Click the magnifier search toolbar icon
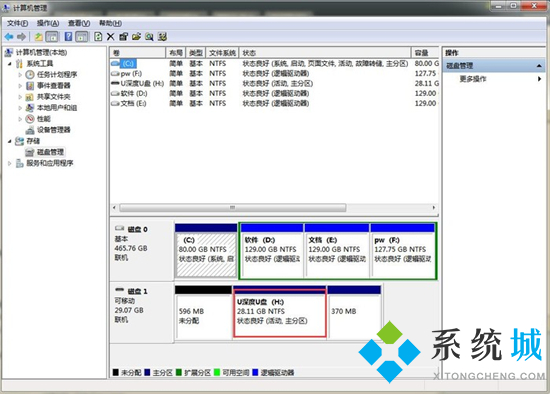This screenshot has width=550, height=394. coord(149,36)
